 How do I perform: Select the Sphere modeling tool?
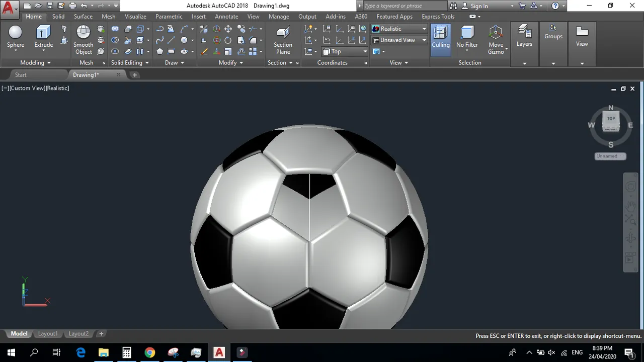[x=16, y=37]
